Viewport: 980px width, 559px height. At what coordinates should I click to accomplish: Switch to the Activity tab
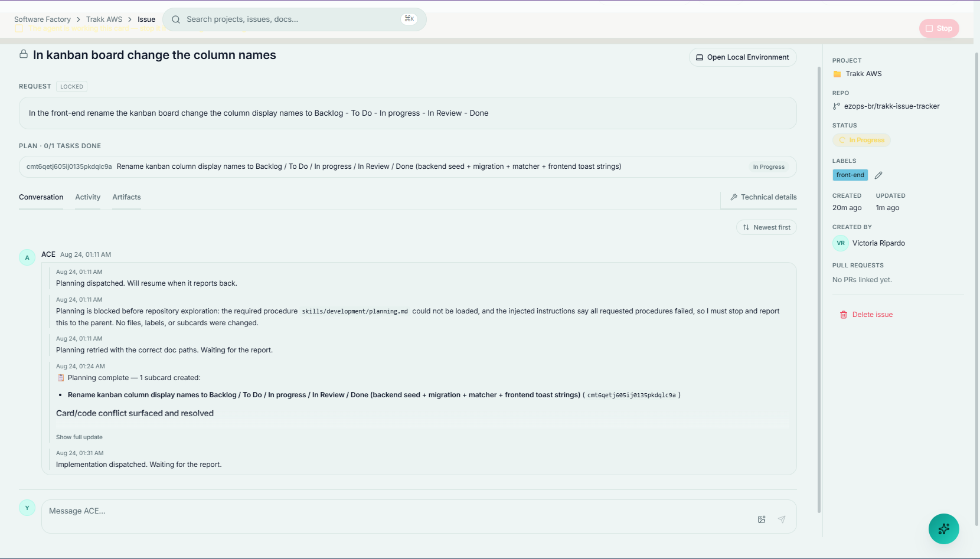[x=87, y=197]
